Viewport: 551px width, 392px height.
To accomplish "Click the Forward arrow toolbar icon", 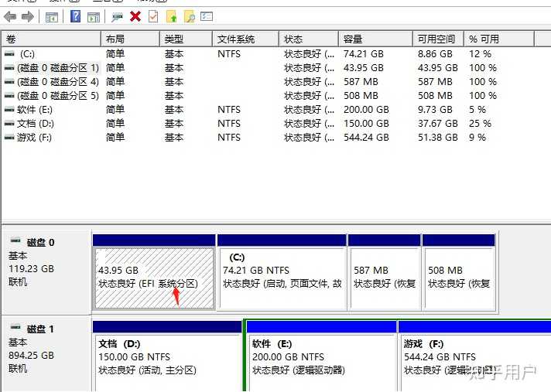I will coord(28,16).
